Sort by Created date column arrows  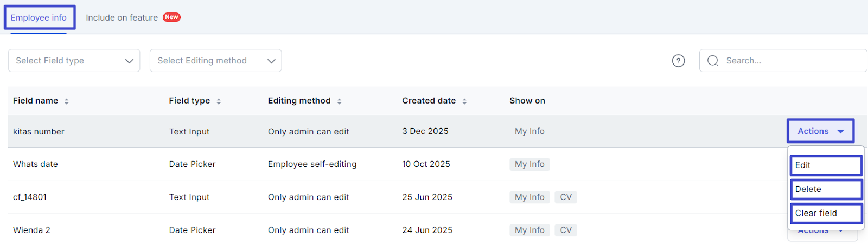464,101
